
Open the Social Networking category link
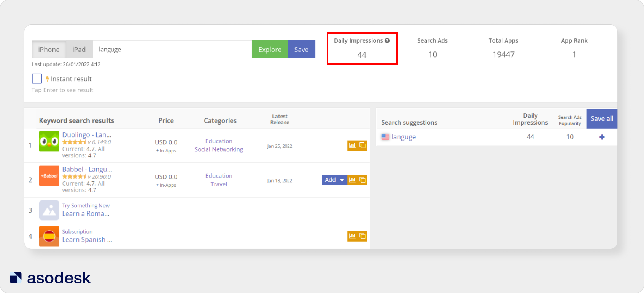[x=219, y=149]
